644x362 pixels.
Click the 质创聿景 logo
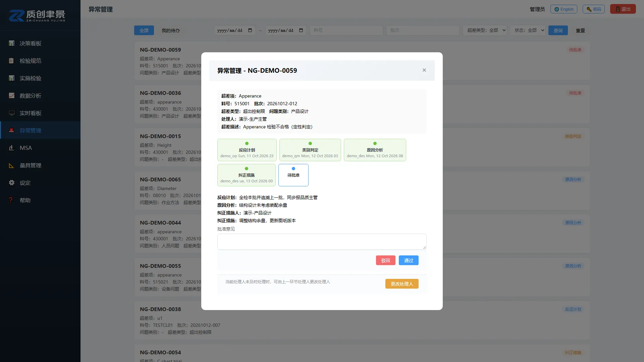point(37,15)
